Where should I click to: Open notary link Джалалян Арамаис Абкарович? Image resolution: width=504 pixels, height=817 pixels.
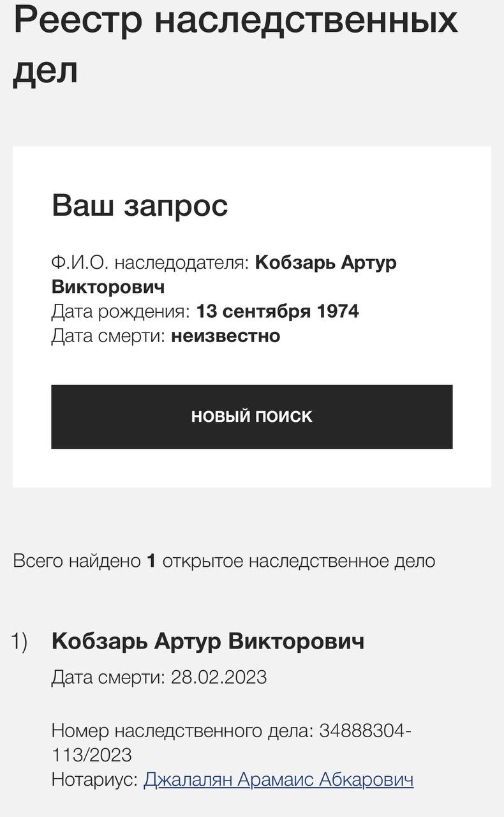[278, 779]
